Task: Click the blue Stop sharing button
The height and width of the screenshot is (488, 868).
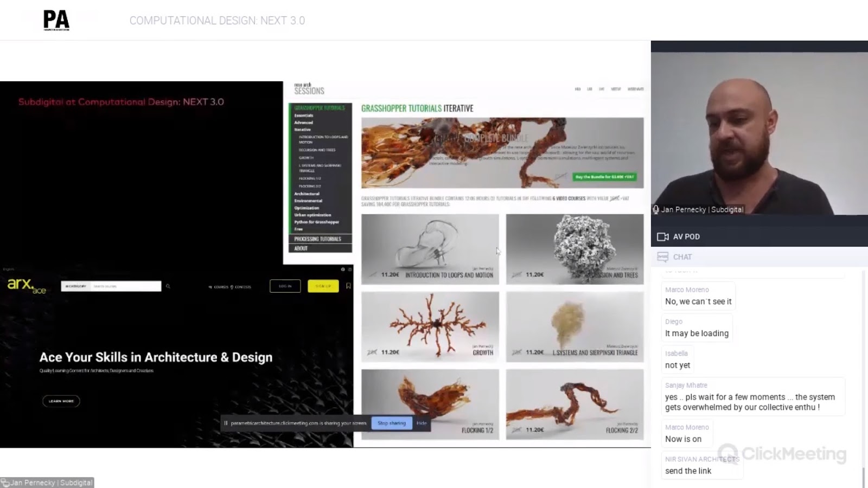Action: [392, 423]
